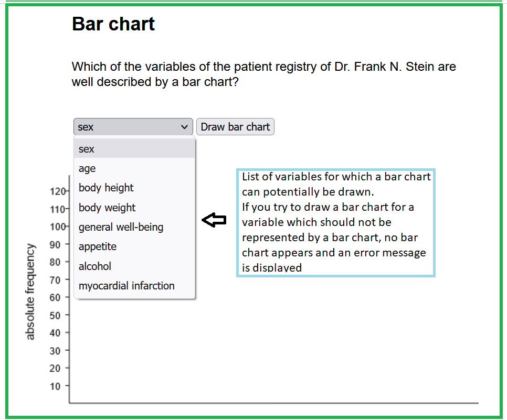Viewport: 507px width, 420px height.
Task: Click the "absolute frequency" axis label
Action: [x=30, y=292]
